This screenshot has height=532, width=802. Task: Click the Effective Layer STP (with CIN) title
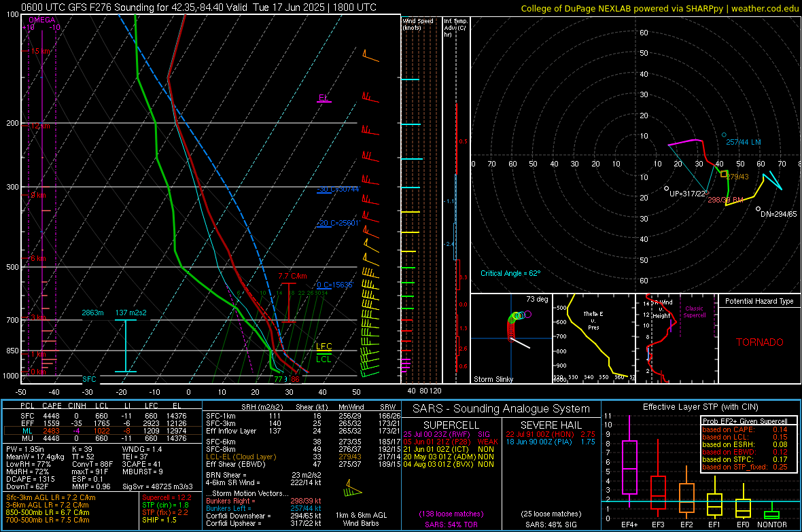pos(701,407)
